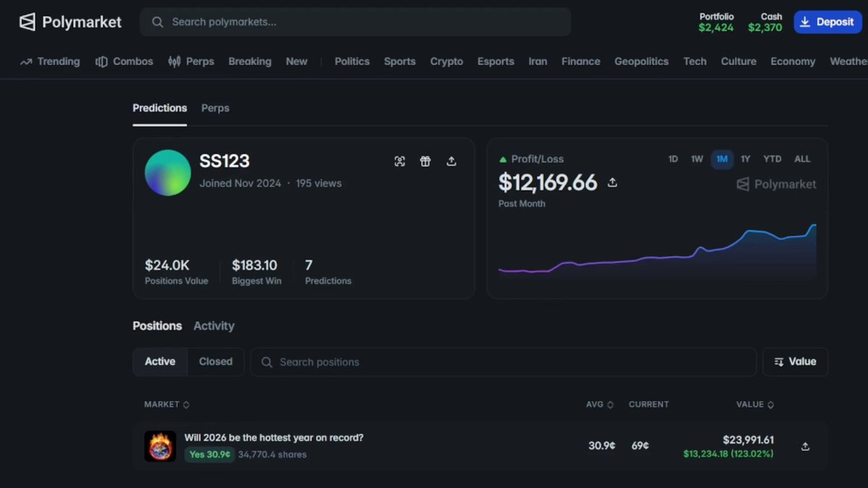Image resolution: width=868 pixels, height=488 pixels.
Task: Click the gift icon on profile card
Action: coord(425,161)
